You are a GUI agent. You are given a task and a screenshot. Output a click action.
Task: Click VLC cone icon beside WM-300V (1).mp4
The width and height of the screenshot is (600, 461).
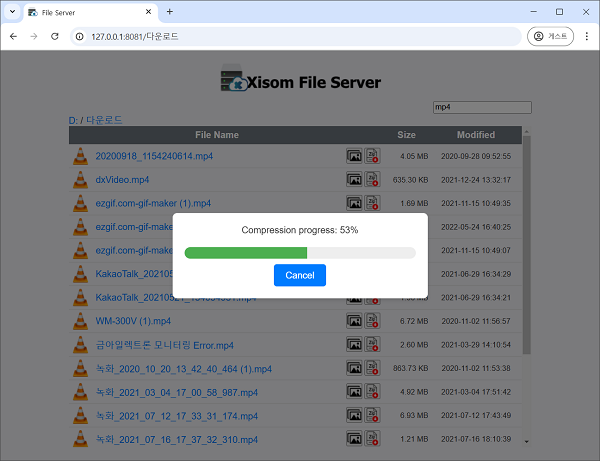[80, 321]
